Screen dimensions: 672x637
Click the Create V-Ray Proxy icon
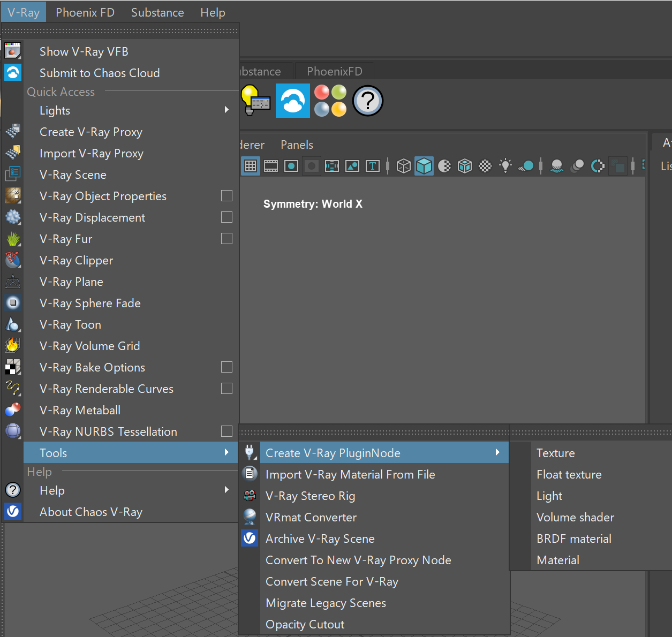pyautogui.click(x=13, y=131)
